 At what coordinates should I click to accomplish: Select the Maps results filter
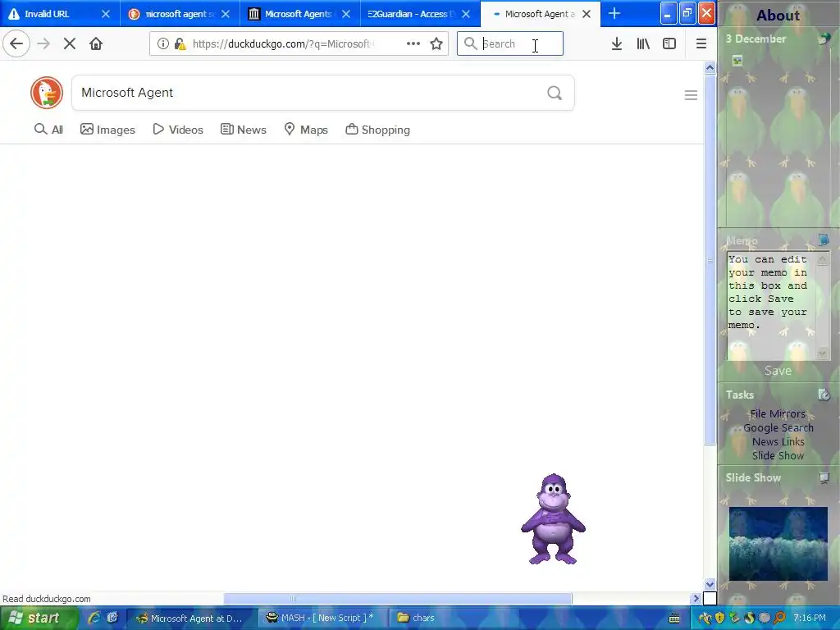[306, 130]
